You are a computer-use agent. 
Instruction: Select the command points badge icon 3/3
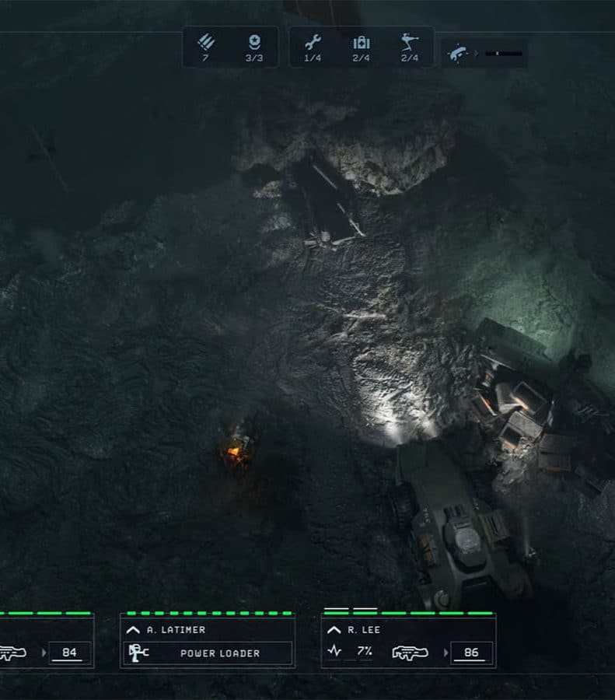[x=254, y=43]
